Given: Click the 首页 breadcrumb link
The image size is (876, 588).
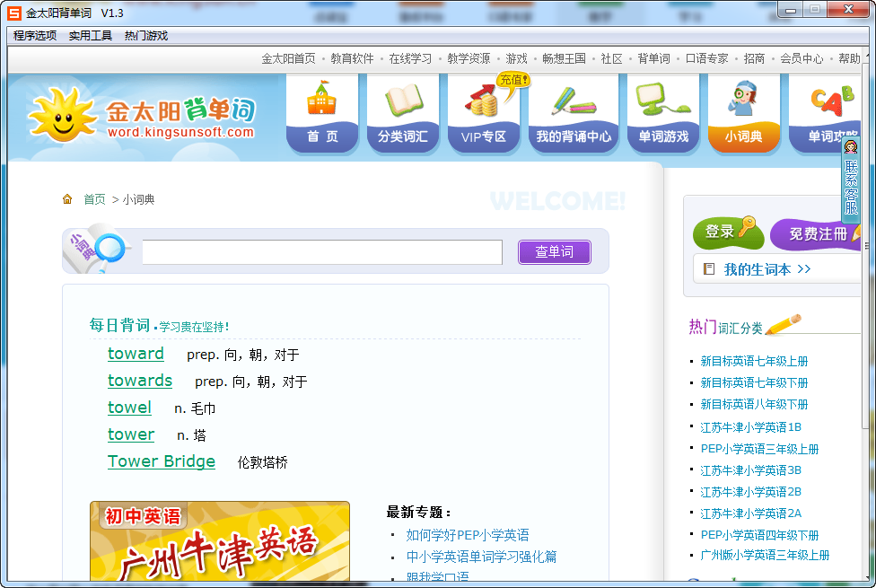Looking at the screenshot, I should click(94, 199).
